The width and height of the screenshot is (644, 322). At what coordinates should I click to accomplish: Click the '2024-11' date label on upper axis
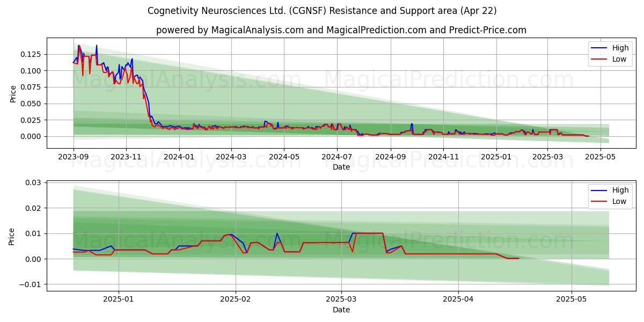pyautogui.click(x=443, y=157)
